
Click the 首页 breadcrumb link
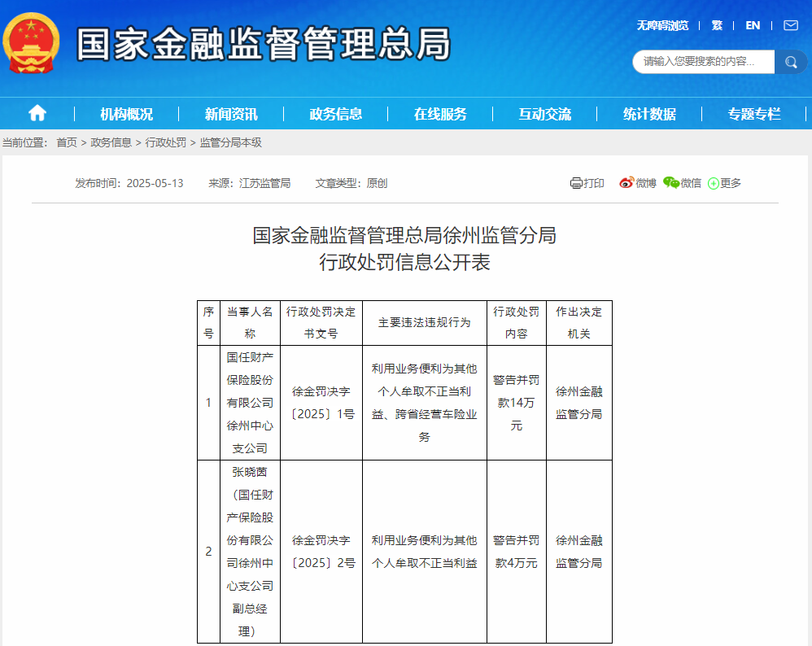pos(67,142)
